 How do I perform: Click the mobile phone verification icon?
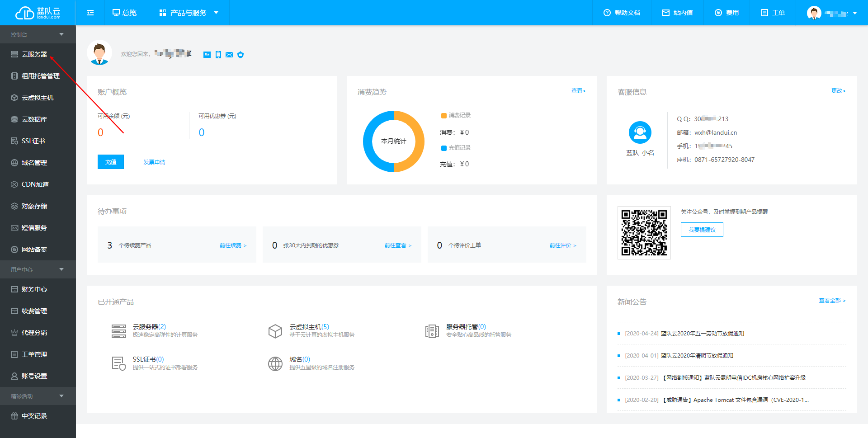click(218, 55)
